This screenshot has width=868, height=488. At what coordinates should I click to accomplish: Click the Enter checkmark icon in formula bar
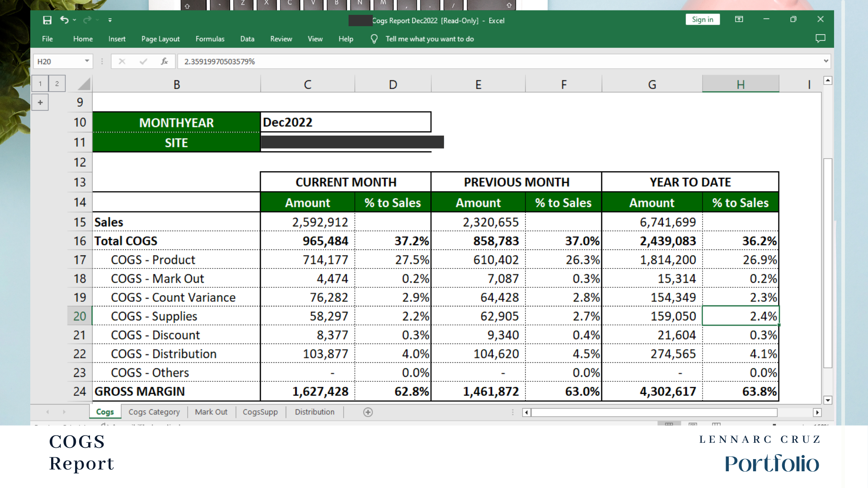[143, 61]
